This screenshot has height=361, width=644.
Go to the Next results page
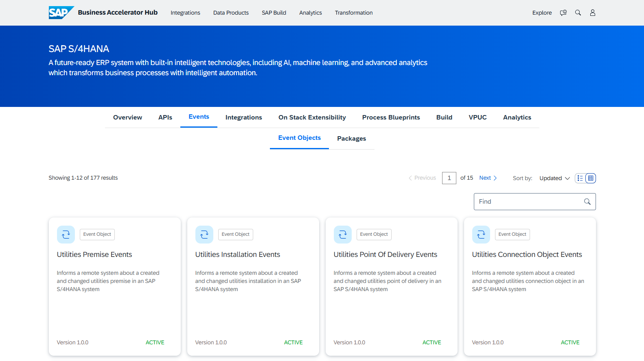488,178
